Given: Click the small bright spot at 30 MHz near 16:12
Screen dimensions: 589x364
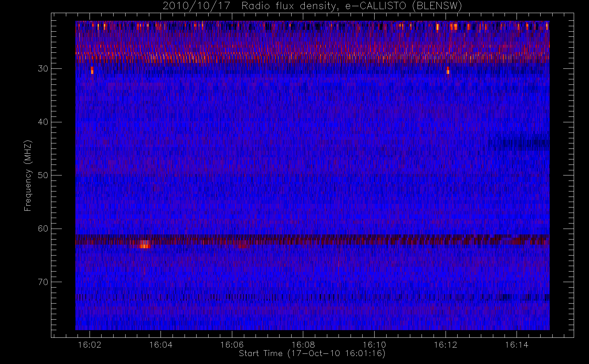Looking at the screenshot, I should click(x=448, y=70).
